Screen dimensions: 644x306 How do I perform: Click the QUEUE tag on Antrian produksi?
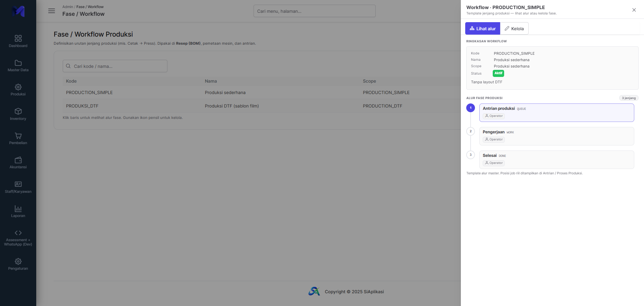(x=522, y=109)
